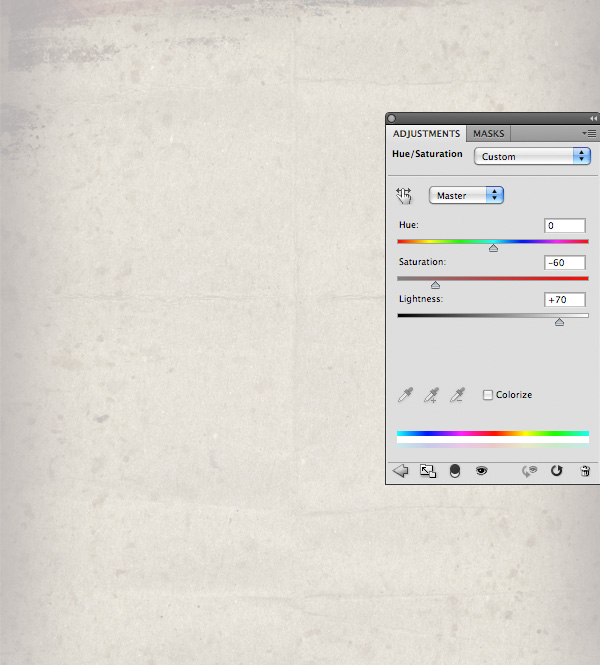
Task: Click the Hue/Saturation title text
Action: 427,154
